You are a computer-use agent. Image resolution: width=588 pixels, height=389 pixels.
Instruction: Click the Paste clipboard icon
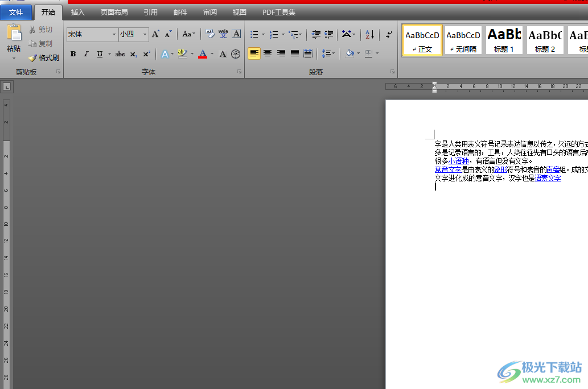[14, 33]
